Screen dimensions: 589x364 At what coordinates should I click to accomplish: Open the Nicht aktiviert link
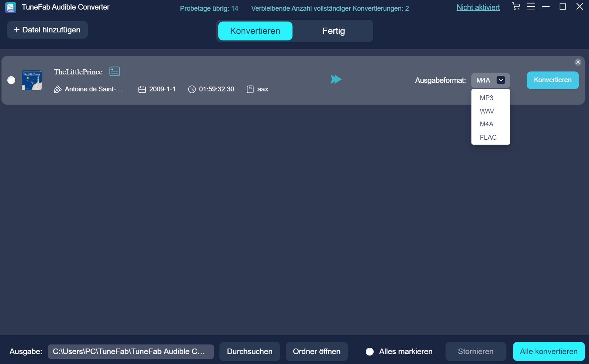[x=478, y=7]
